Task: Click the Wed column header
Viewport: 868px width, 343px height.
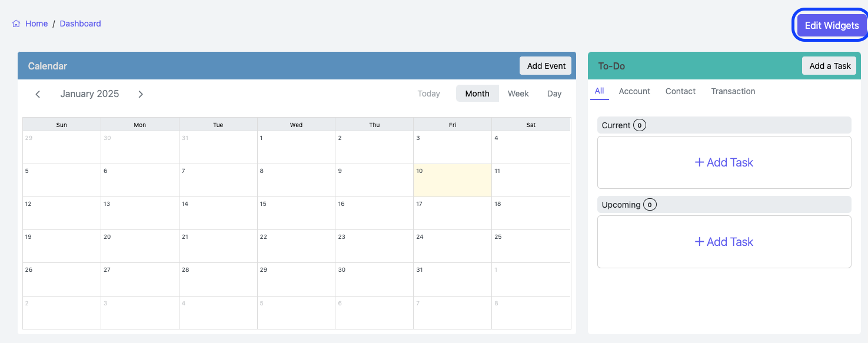Action: 296,125
